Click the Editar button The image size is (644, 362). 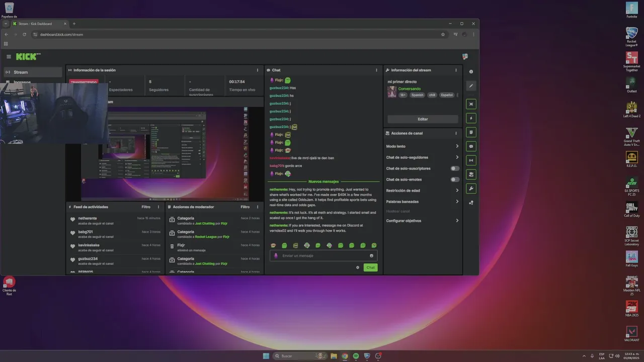click(x=423, y=119)
